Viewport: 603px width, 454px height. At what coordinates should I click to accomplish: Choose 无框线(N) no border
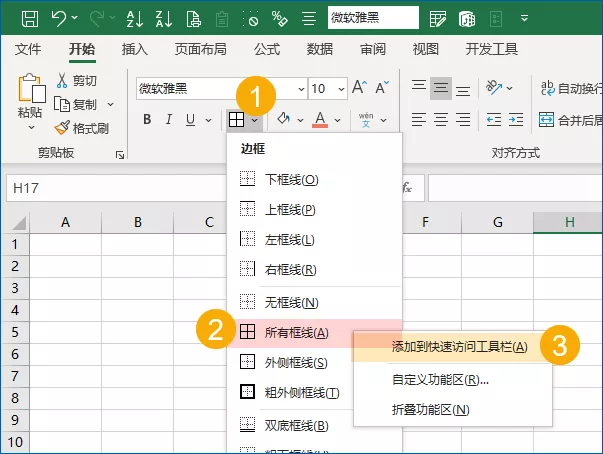tap(314, 303)
